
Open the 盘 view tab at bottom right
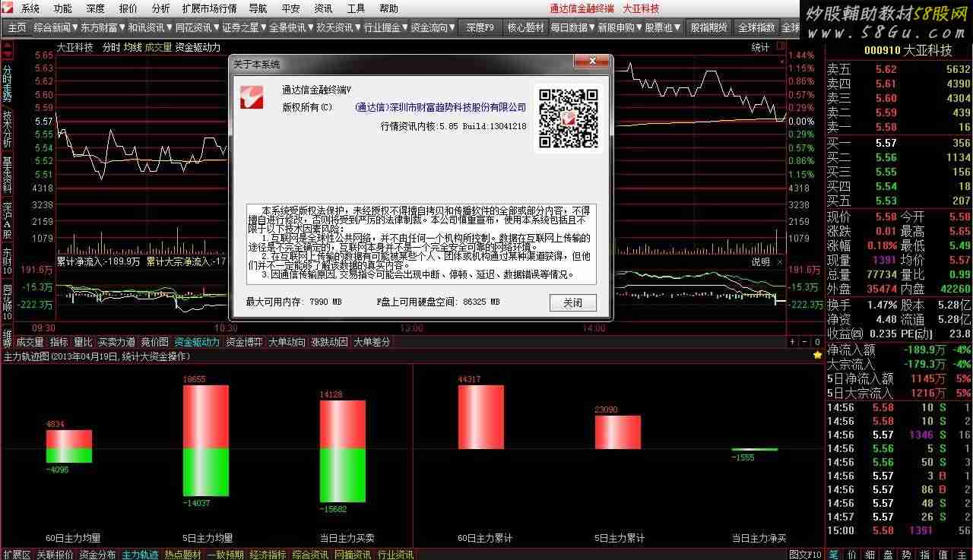[888, 555]
